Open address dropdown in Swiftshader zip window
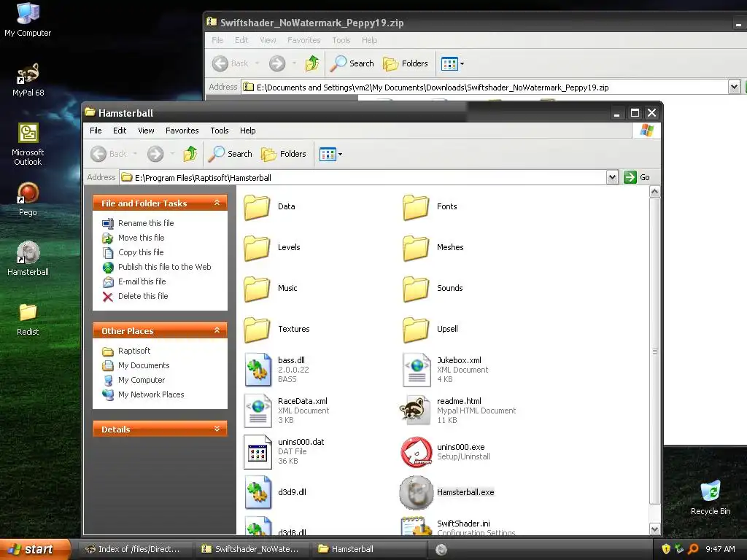Screen dimensions: 747x560 (x=734, y=87)
